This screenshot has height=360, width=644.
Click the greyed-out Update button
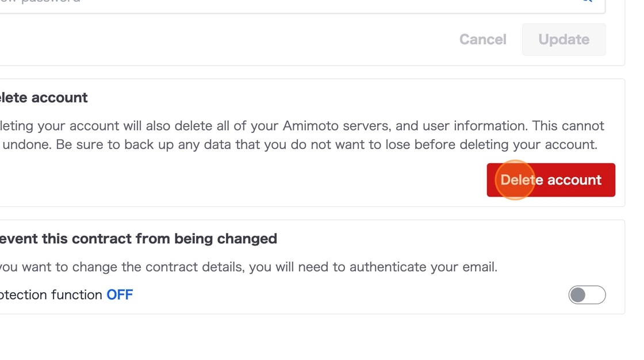pyautogui.click(x=563, y=40)
